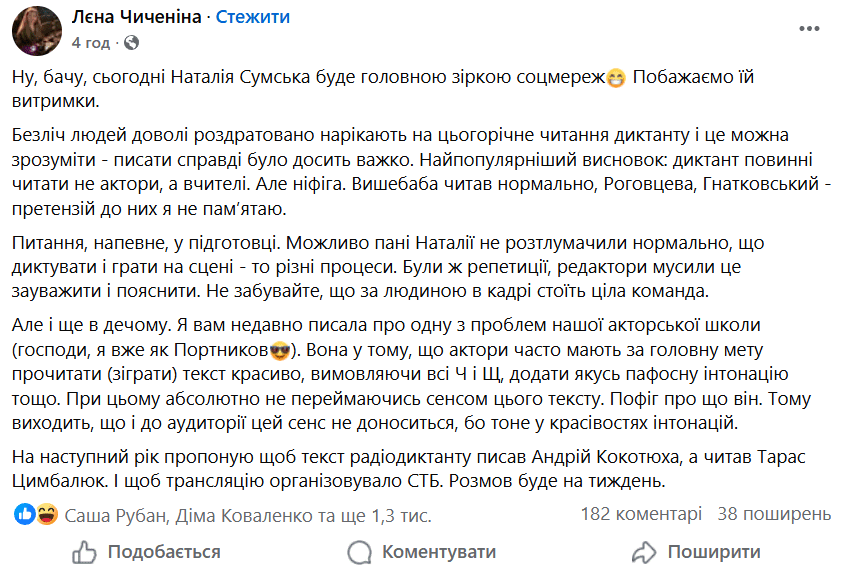Show the 'та ще 1,3 тис.' reactions list
The image size is (842, 570).
[x=372, y=515]
